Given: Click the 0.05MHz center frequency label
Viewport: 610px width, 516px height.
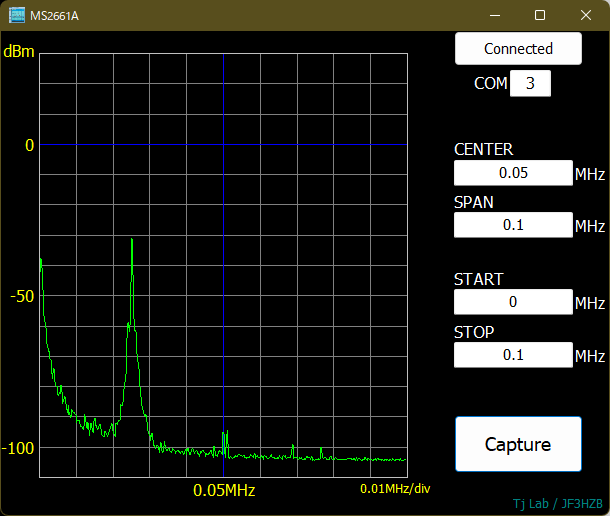Looking at the screenshot, I should pos(224,490).
